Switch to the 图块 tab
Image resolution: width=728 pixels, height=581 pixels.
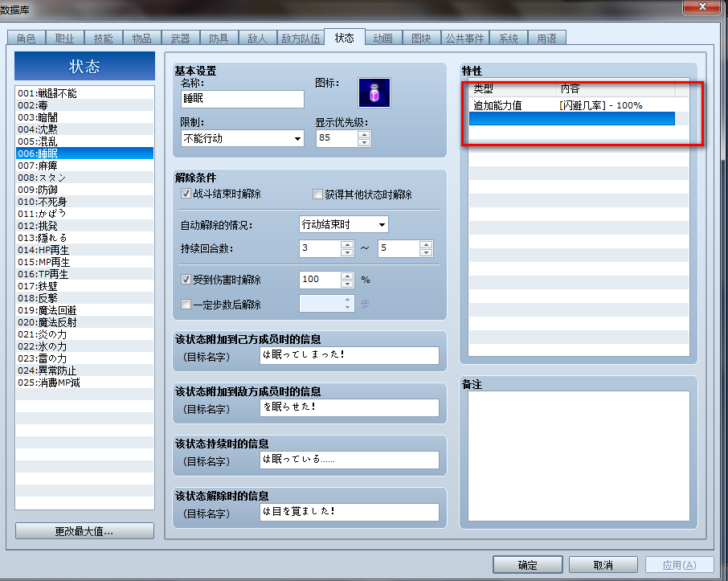(421, 38)
